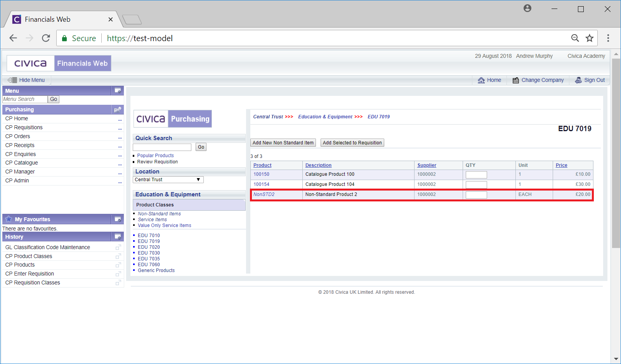Open CP Catalogue menu item
The height and width of the screenshot is (364, 621).
[x=22, y=163]
